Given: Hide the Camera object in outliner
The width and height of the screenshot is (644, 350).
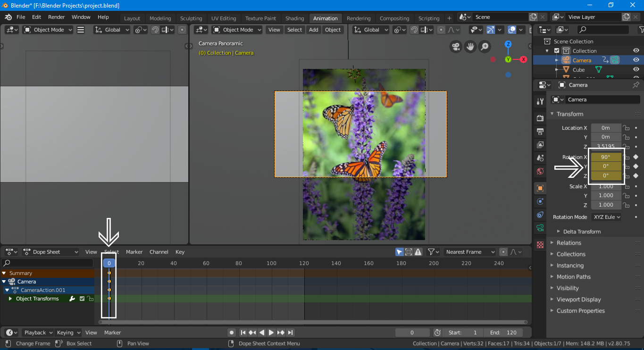Looking at the screenshot, I should tap(636, 60).
